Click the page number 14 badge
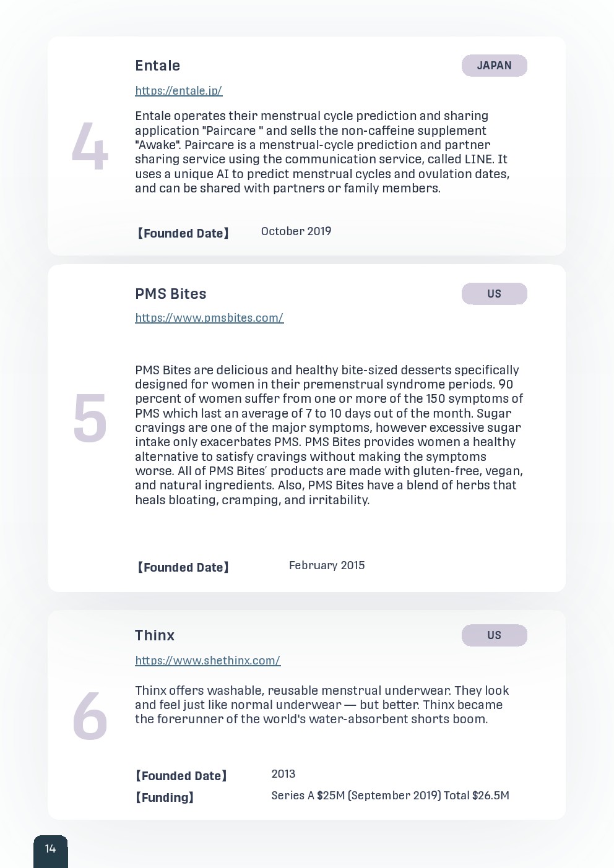 tap(50, 849)
